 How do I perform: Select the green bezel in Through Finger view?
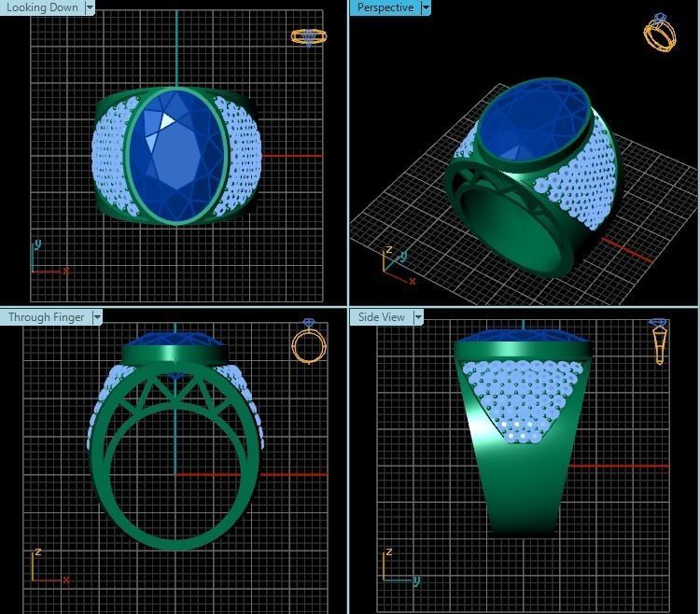pos(175,356)
